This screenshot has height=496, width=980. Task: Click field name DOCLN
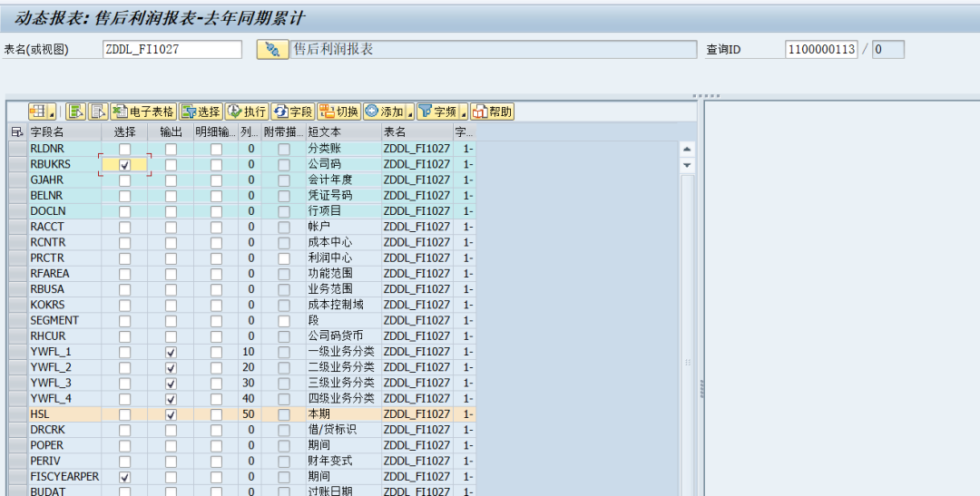[48, 211]
